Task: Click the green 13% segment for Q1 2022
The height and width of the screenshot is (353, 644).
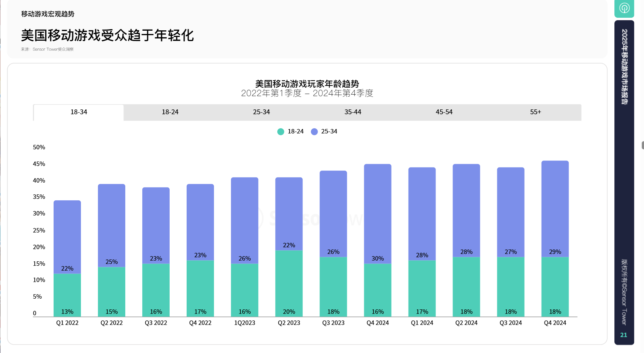Action: click(67, 295)
